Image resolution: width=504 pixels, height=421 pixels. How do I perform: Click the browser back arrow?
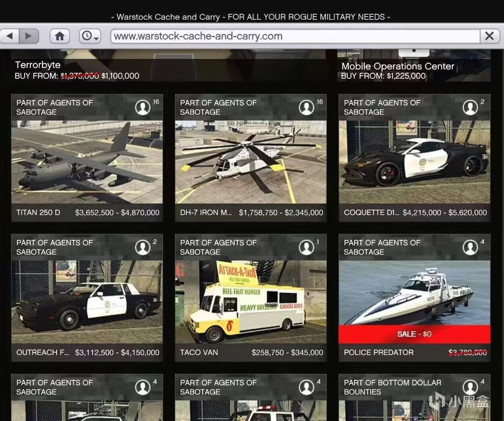coord(10,36)
